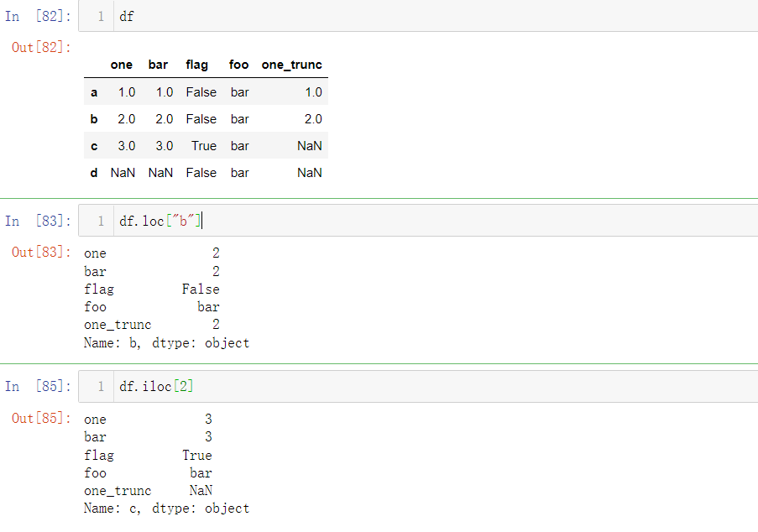Click the 'True' flag value in row c

point(204,146)
